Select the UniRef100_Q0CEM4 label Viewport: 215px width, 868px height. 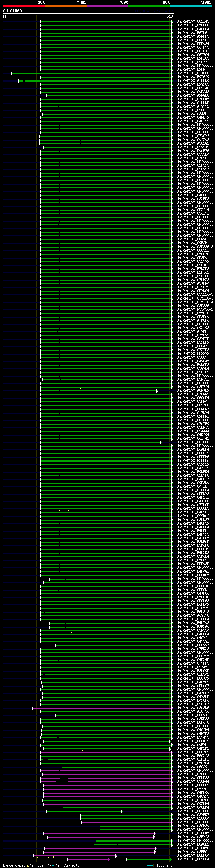tap(193, 807)
